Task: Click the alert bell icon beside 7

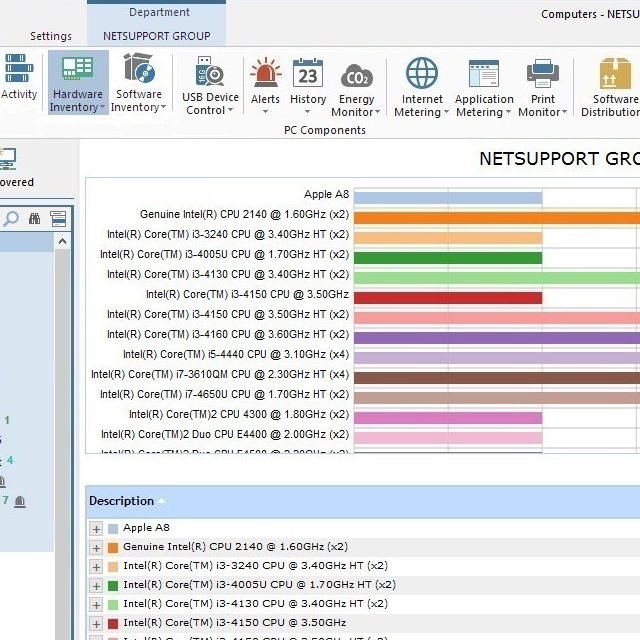Action: click(20, 501)
